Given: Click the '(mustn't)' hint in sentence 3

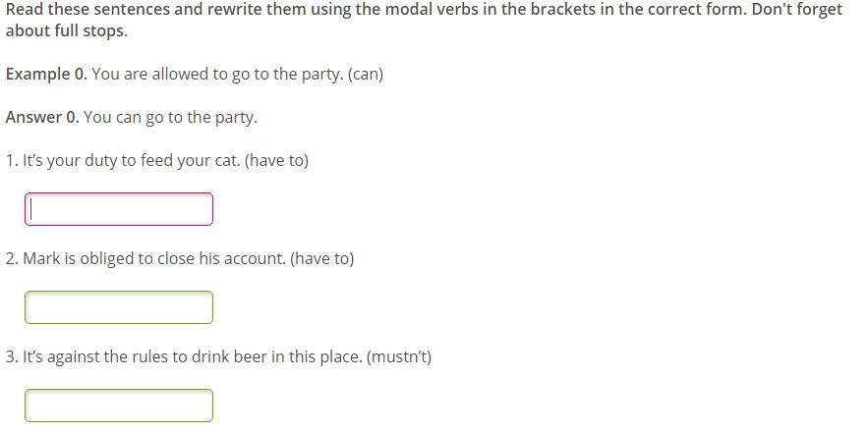Looking at the screenshot, I should 398,356.
